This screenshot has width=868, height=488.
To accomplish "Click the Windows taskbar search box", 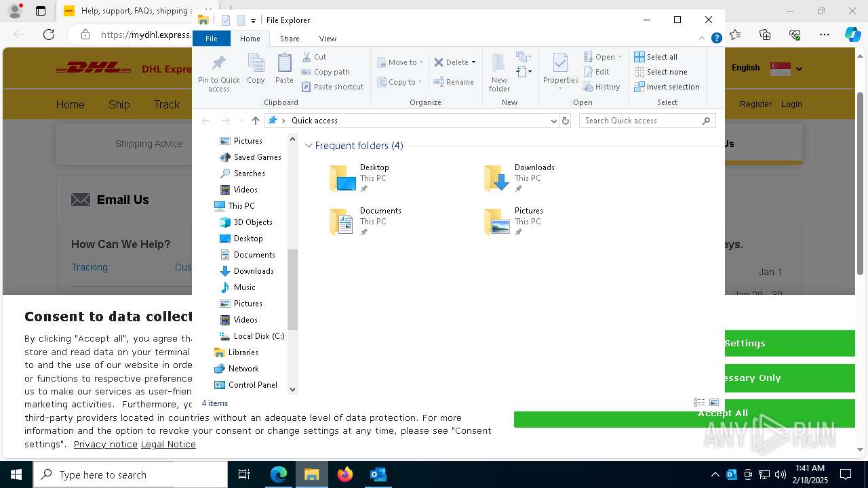I will tap(130, 474).
